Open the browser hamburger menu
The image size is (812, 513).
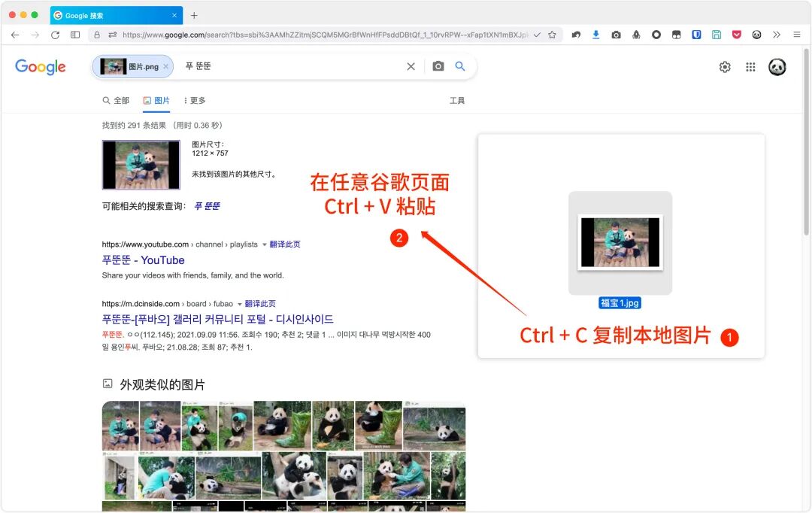pyautogui.click(x=797, y=35)
